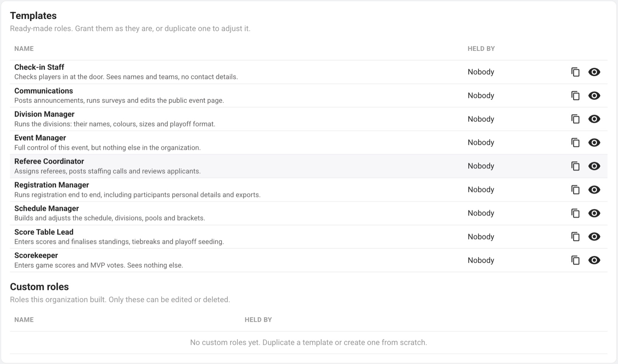The image size is (618, 364).
Task: Preview the Event Manager role
Action: (x=594, y=143)
